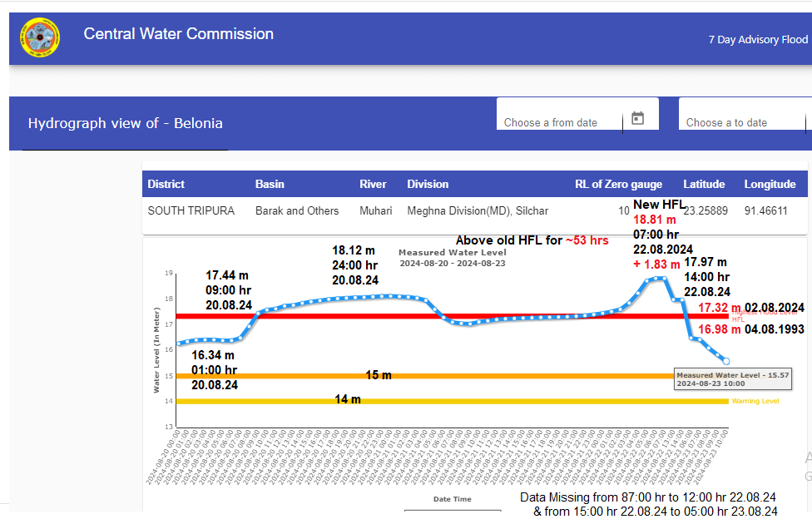The width and height of the screenshot is (812, 524).
Task: Click the last data point on the blue line
Action: 725,361
